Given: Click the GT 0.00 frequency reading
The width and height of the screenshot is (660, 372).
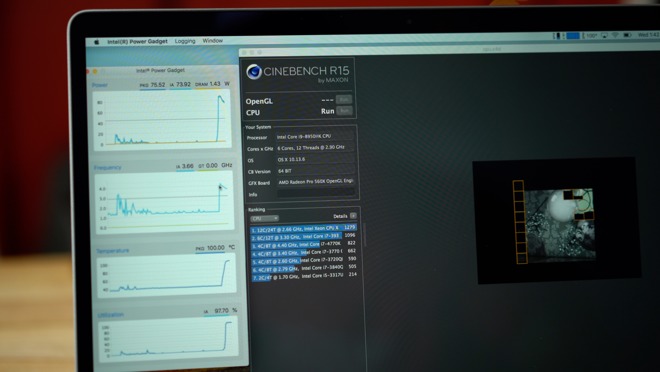Looking at the screenshot, I should coord(208,166).
